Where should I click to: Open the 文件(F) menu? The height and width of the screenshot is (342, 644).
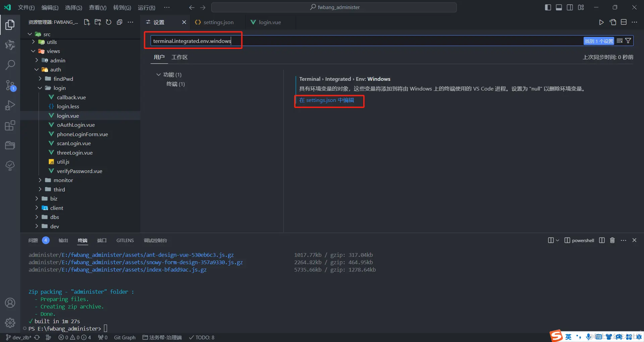(26, 7)
